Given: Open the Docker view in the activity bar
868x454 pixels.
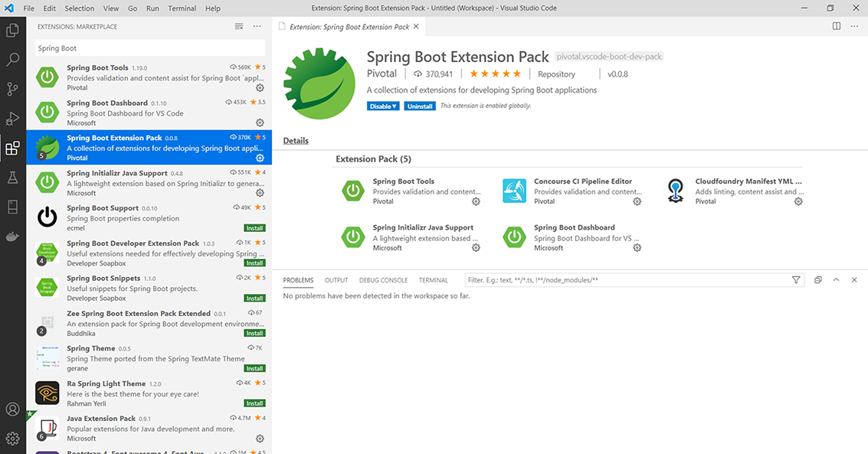Looking at the screenshot, I should tap(11, 236).
